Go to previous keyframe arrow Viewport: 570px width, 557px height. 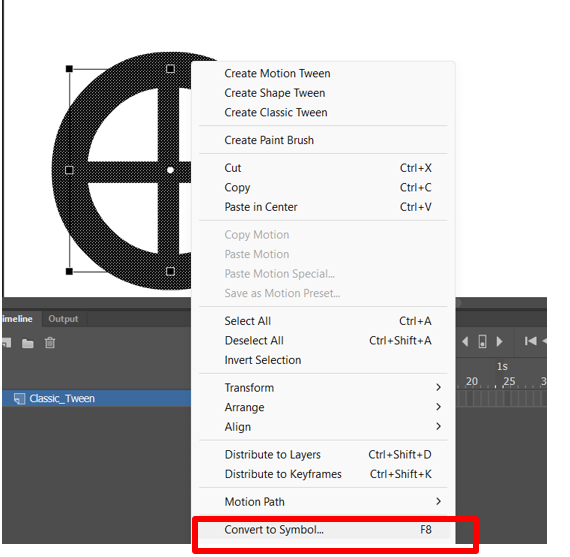point(465,342)
